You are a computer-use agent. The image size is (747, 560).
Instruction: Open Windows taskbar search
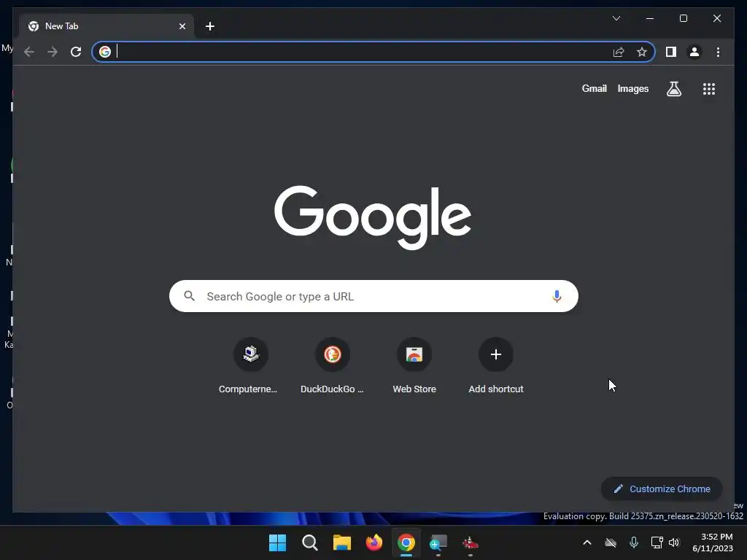[x=309, y=542]
